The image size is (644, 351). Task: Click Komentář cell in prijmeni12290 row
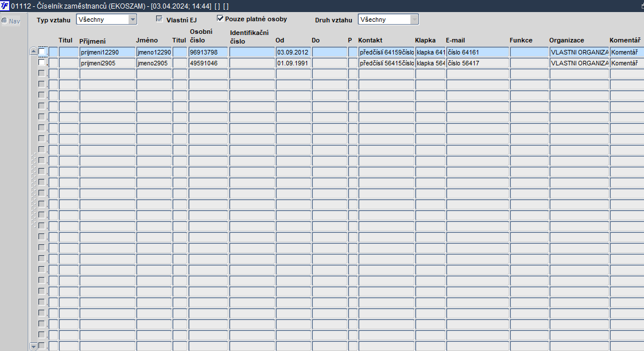tap(627, 52)
